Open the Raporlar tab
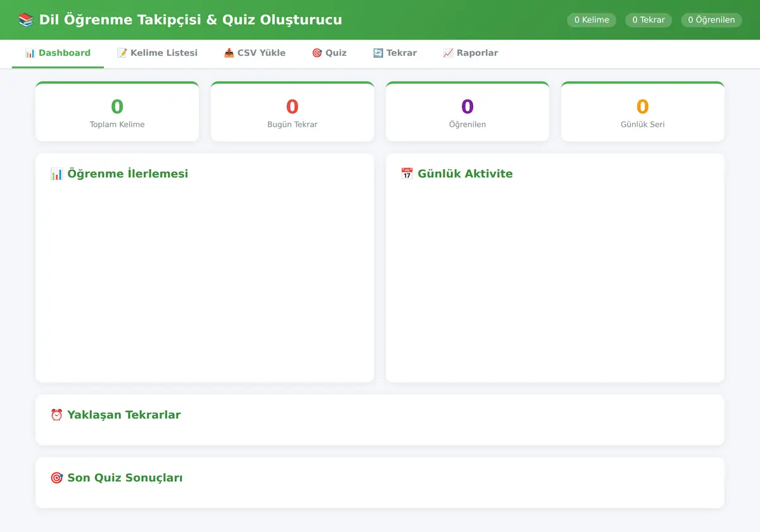Screen dimensions: 760x532 pyautogui.click(x=471, y=53)
